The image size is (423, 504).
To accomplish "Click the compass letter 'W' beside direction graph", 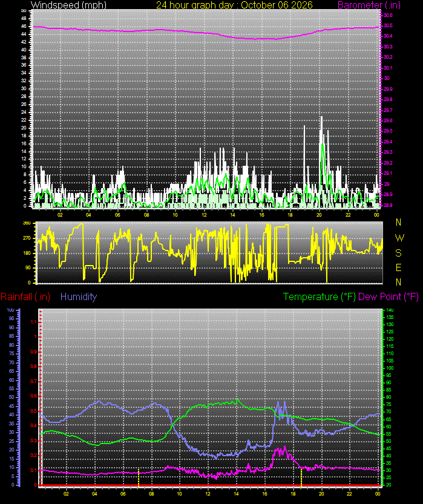I will [399, 238].
